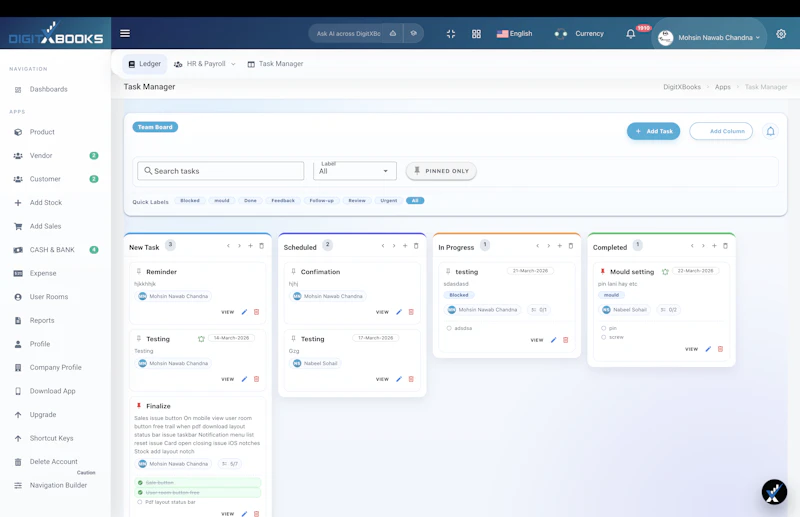This screenshot has width=800, height=517.
Task: Edit the Reminder task with pencil icon
Action: pyautogui.click(x=244, y=312)
